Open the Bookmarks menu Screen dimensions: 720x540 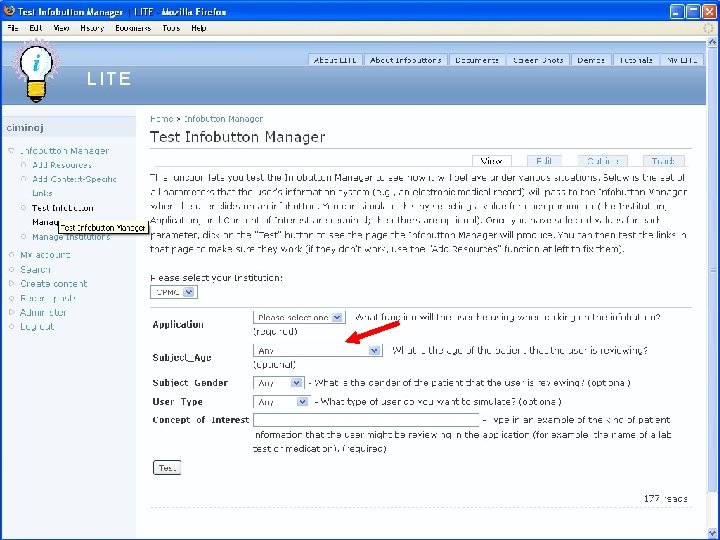point(133,28)
